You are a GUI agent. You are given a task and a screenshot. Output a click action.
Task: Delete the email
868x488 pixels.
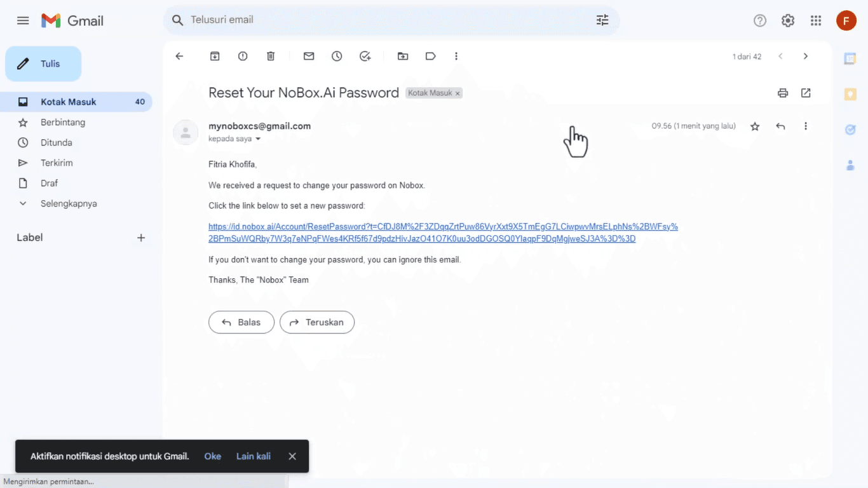(270, 56)
